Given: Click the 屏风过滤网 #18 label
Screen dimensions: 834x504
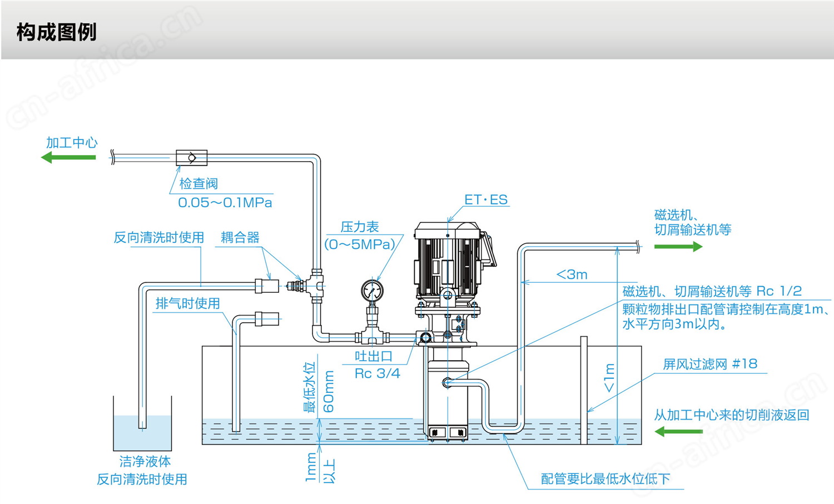Looking at the screenshot, I should point(710,364).
